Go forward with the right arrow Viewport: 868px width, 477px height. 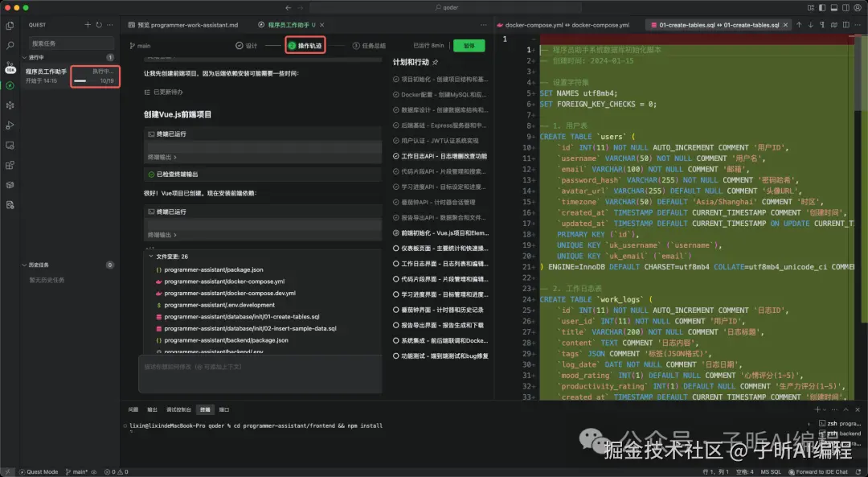pos(301,8)
